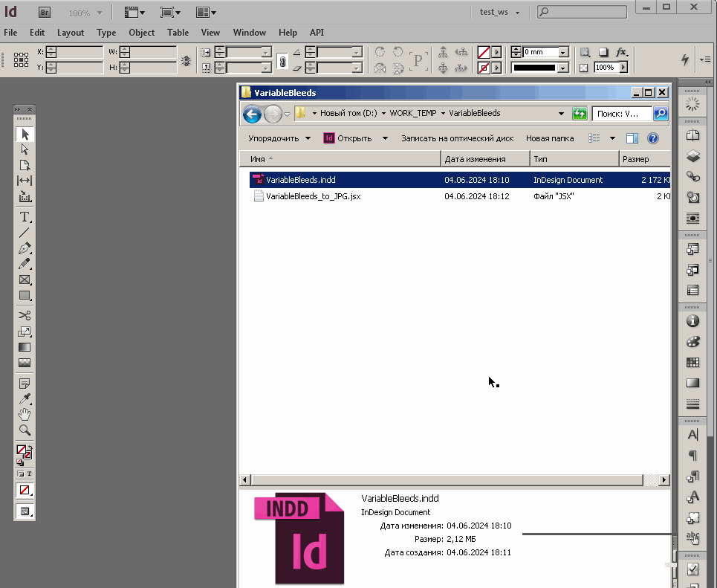Viewport: 717px width, 588px height.
Task: Sort files by the Имя column header
Action: (x=340, y=159)
